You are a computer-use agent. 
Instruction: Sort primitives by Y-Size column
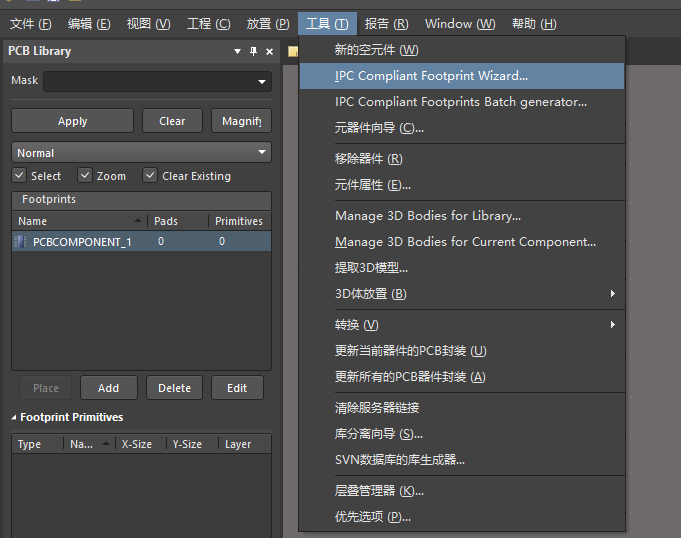point(192,444)
